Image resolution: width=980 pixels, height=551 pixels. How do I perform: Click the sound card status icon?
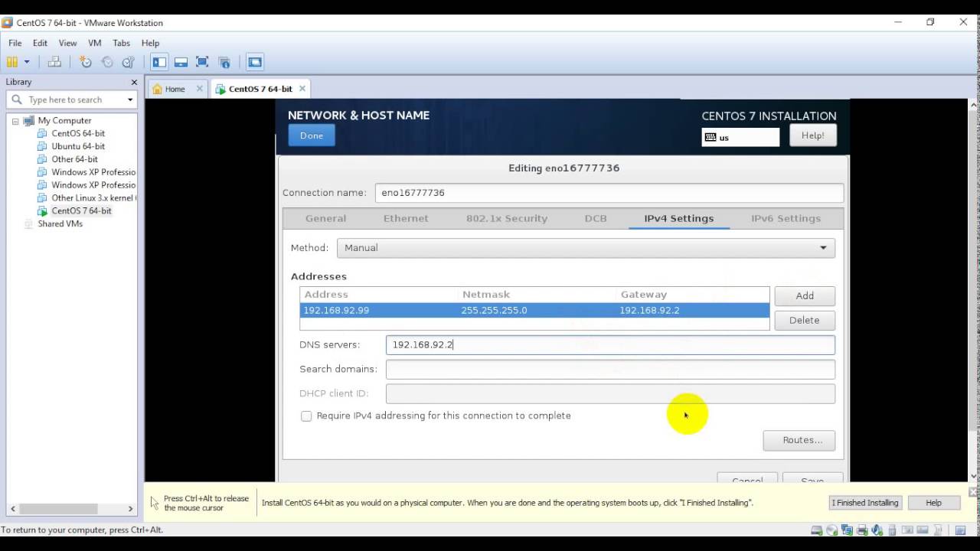[x=877, y=530]
